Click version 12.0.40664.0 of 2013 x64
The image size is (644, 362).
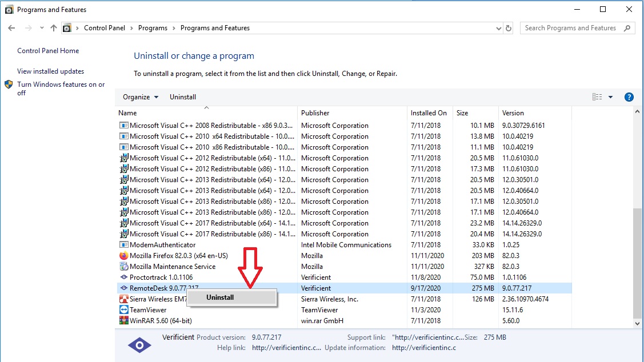[520, 191]
